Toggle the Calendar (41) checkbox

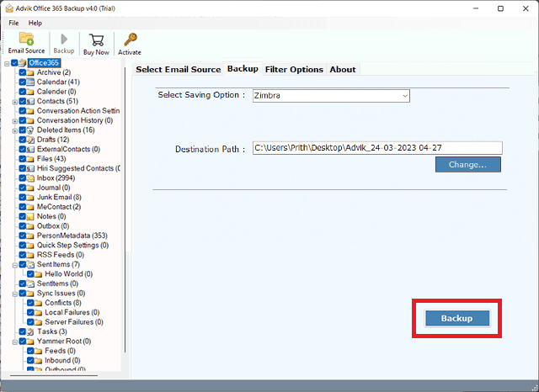point(23,82)
